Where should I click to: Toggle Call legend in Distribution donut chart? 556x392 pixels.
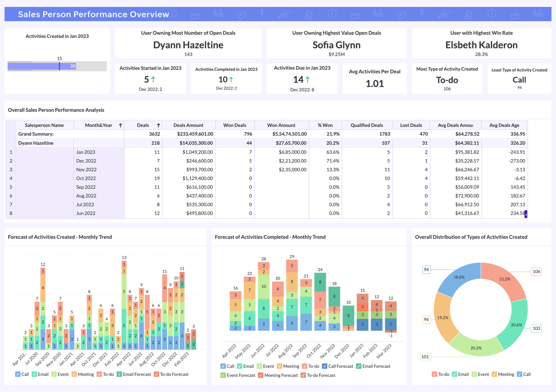(x=524, y=374)
